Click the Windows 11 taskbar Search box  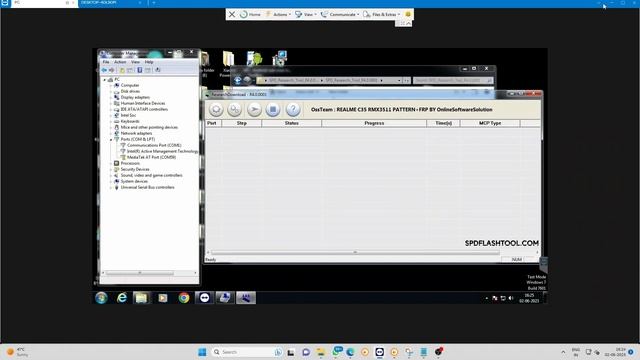247,352
